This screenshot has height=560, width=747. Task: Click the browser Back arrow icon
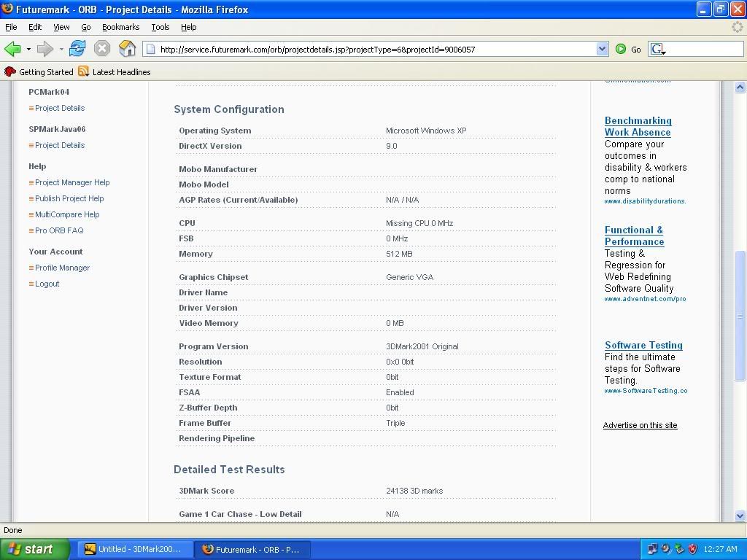click(x=12, y=49)
